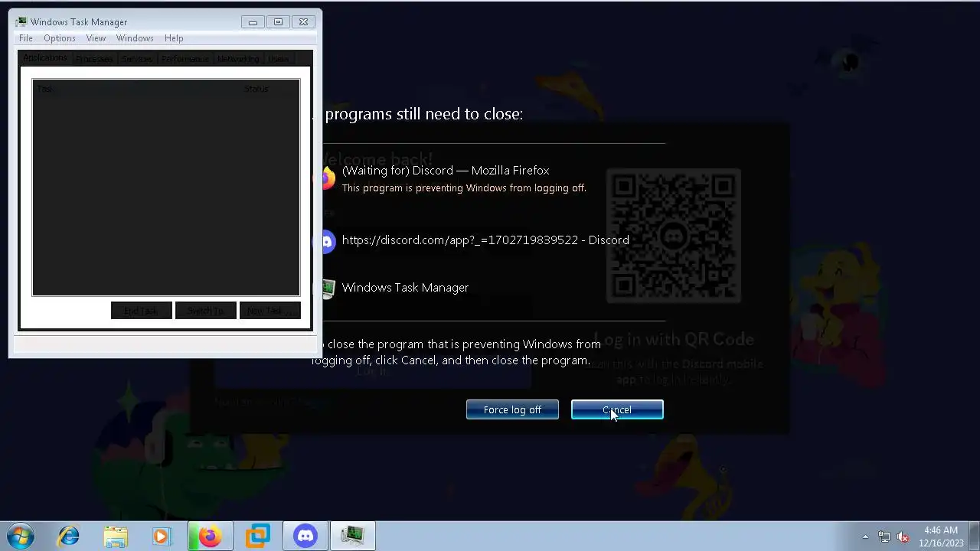Click the network status tray icon
This screenshot has height=551, width=980.
884,536
